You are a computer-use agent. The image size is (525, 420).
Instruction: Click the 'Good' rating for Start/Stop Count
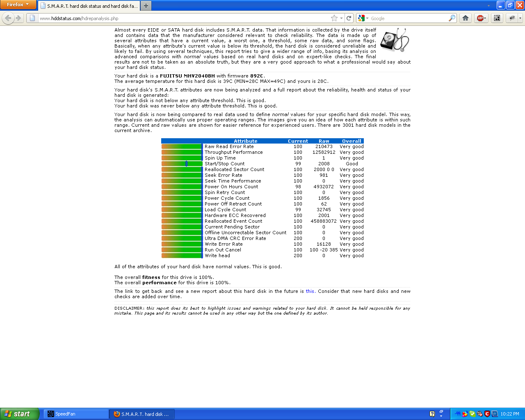tap(352, 164)
